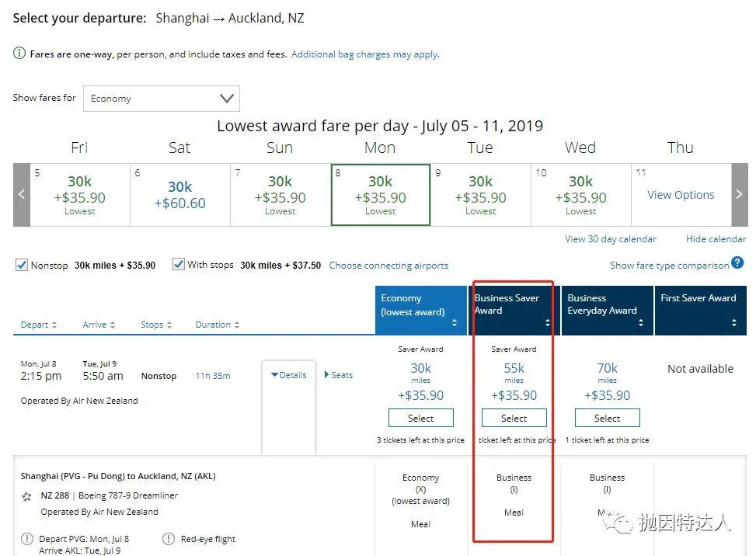Collapse the Details section for the flight
This screenshot has width=756, height=556.
[287, 374]
